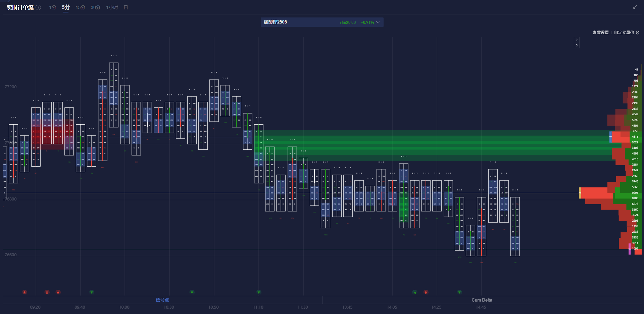This screenshot has height=314, width=644.
Task: Open 参数设置 parameter settings
Action: pos(600,33)
